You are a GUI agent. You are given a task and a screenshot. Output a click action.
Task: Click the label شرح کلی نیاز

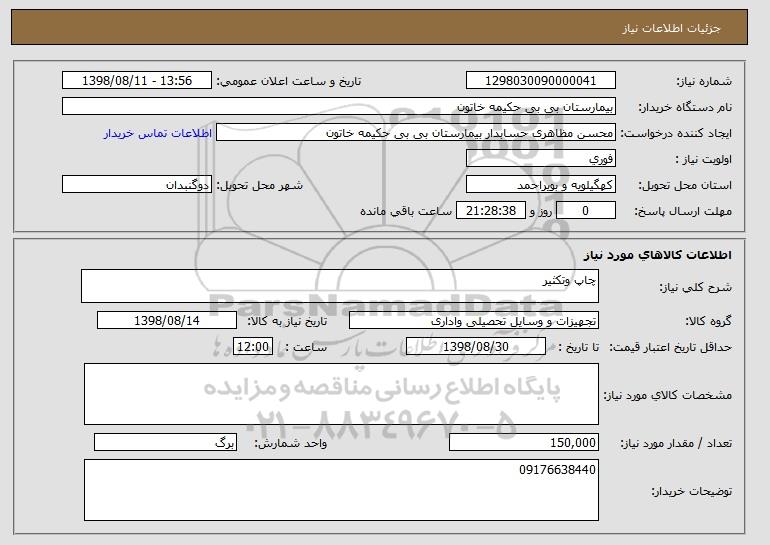pyautogui.click(x=695, y=288)
